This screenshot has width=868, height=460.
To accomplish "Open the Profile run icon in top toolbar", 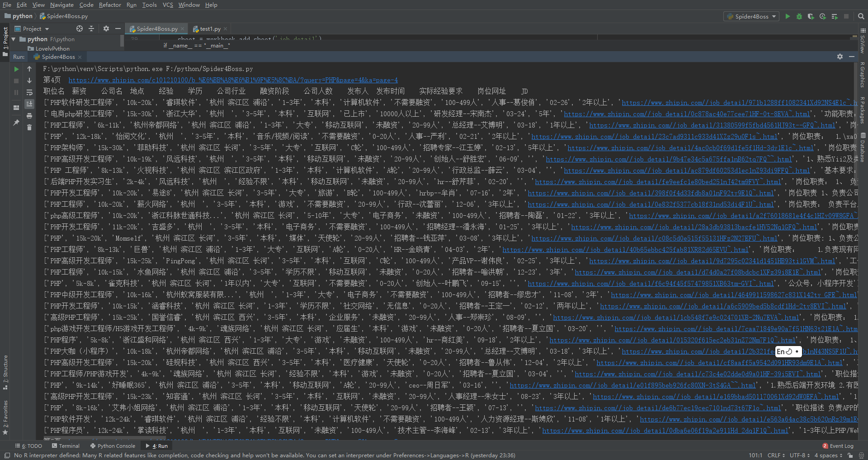I will coord(823,16).
